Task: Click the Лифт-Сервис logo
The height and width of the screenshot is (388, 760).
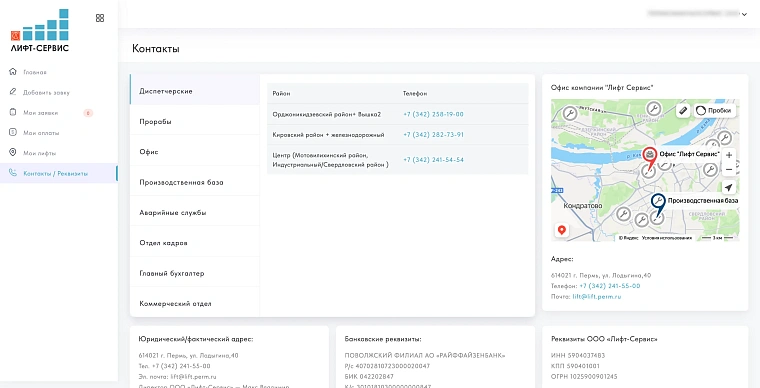Action: 40,31
